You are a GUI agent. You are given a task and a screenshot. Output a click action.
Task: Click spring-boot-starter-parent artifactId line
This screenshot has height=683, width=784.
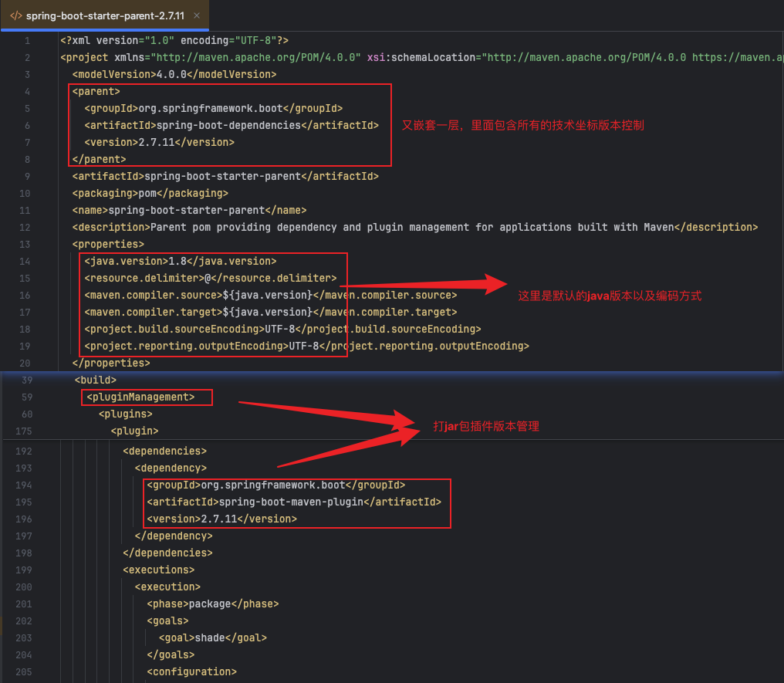click(225, 177)
